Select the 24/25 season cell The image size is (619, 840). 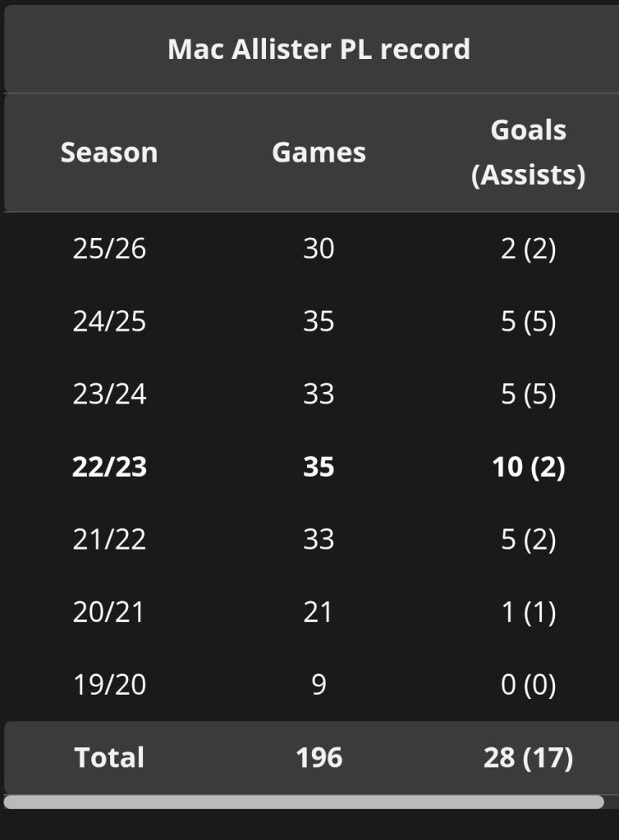click(x=109, y=321)
